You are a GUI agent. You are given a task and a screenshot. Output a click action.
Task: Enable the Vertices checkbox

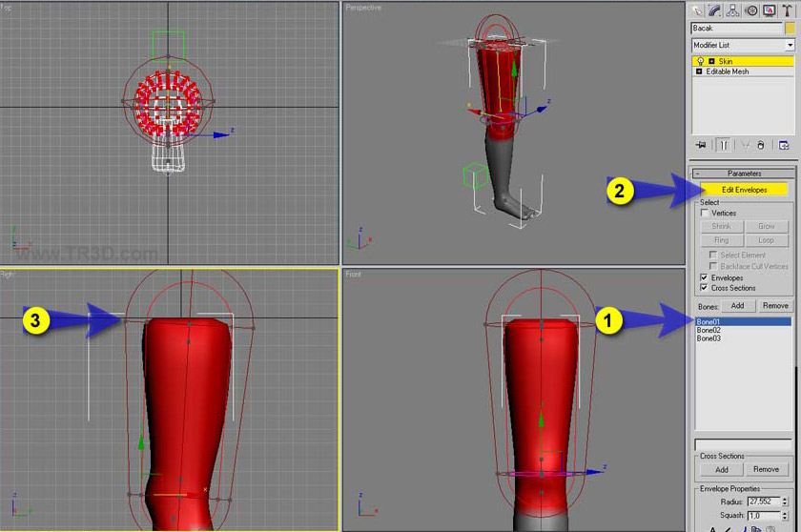[705, 213]
